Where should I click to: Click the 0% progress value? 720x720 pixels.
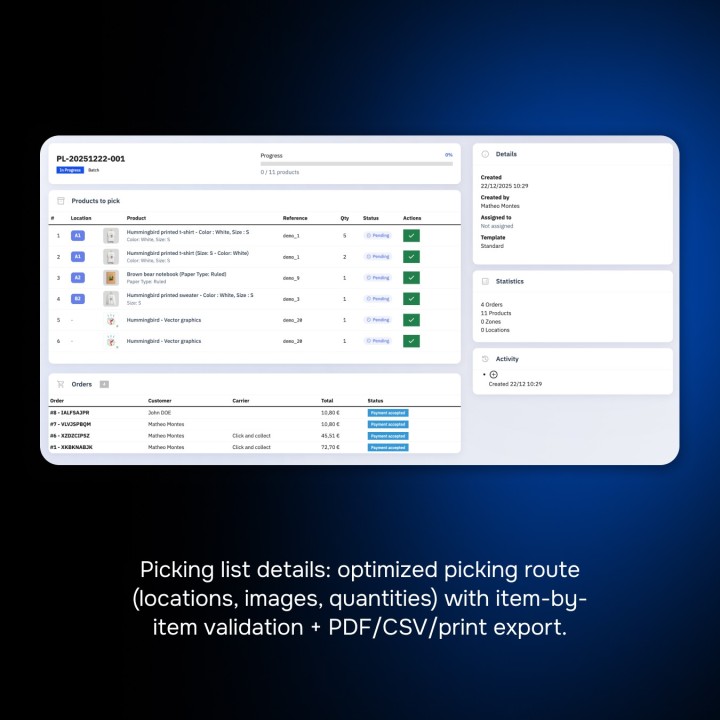449,155
